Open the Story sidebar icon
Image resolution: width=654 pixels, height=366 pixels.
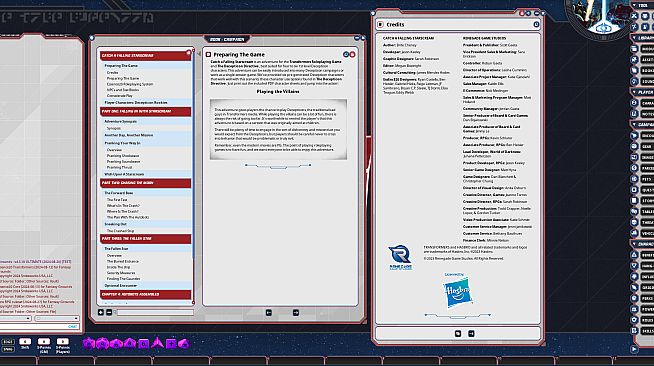click(x=634, y=201)
